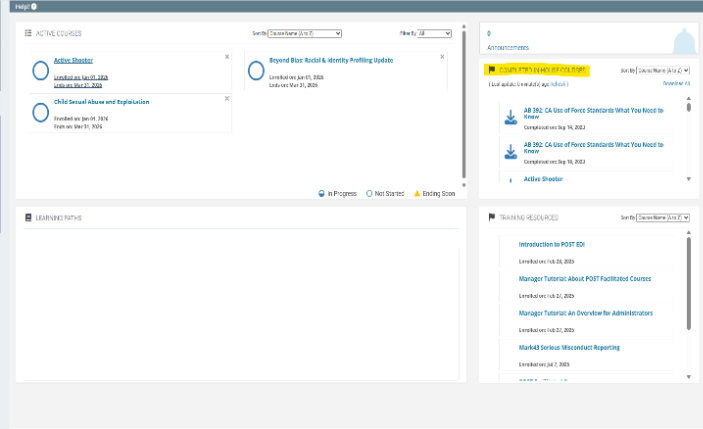Click the Help question mark icon

[x=34, y=6]
